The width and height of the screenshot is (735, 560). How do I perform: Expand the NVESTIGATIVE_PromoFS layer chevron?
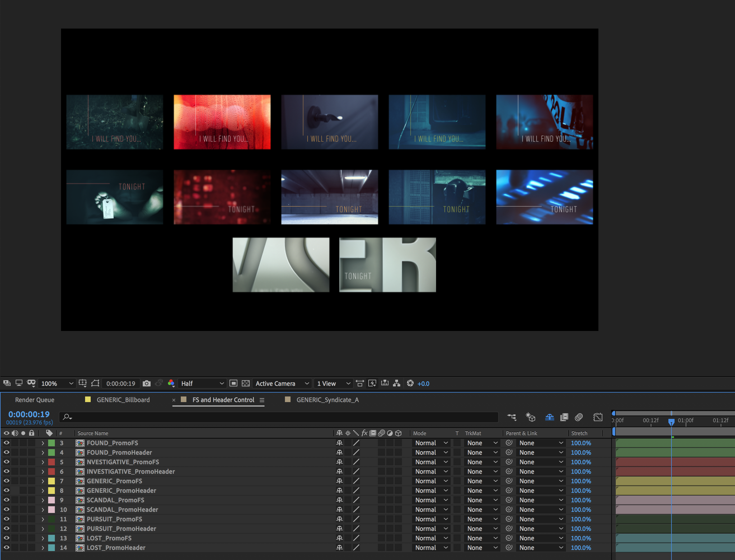point(43,462)
